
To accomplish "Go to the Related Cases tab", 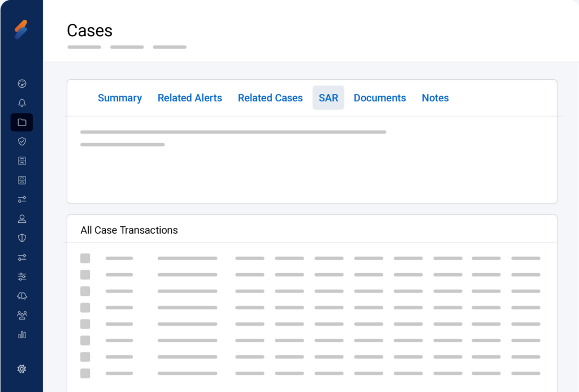I will 270,98.
